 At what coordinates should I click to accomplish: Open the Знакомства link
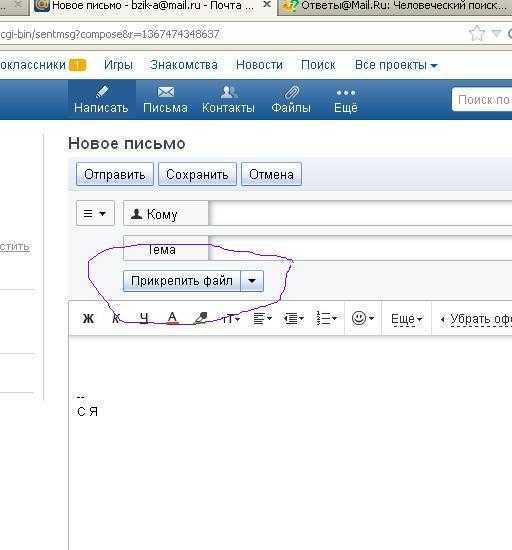184,65
